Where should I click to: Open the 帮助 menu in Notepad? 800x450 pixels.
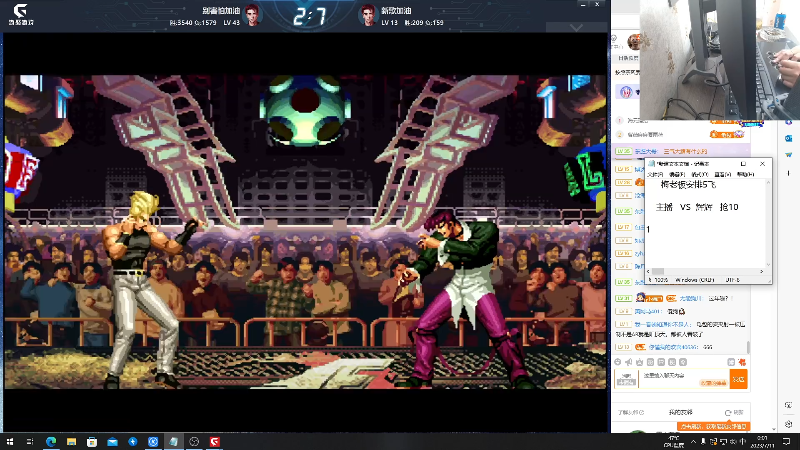point(745,174)
